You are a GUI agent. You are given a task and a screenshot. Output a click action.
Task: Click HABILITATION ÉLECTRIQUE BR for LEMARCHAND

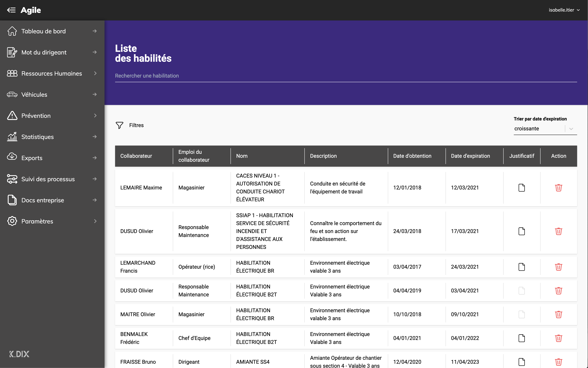point(255,267)
